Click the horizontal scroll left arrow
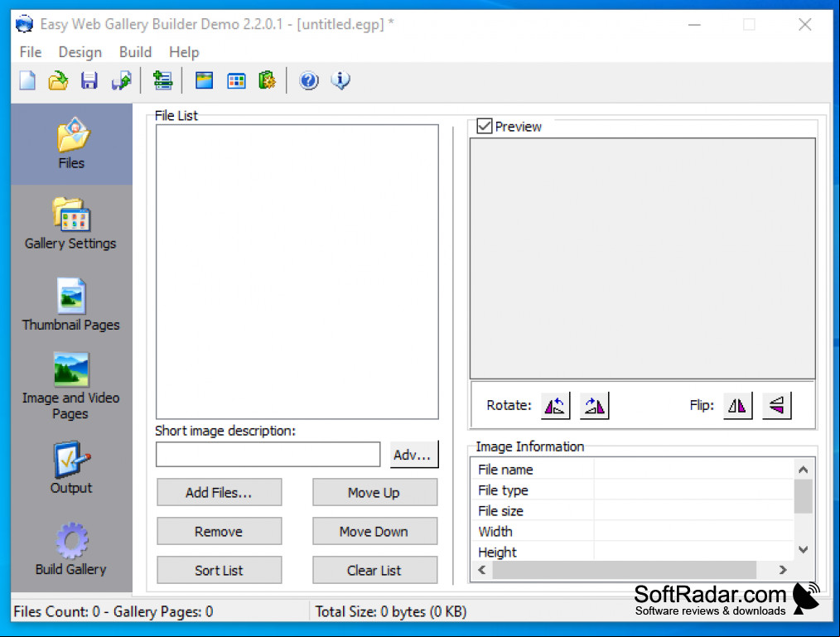 (x=481, y=570)
